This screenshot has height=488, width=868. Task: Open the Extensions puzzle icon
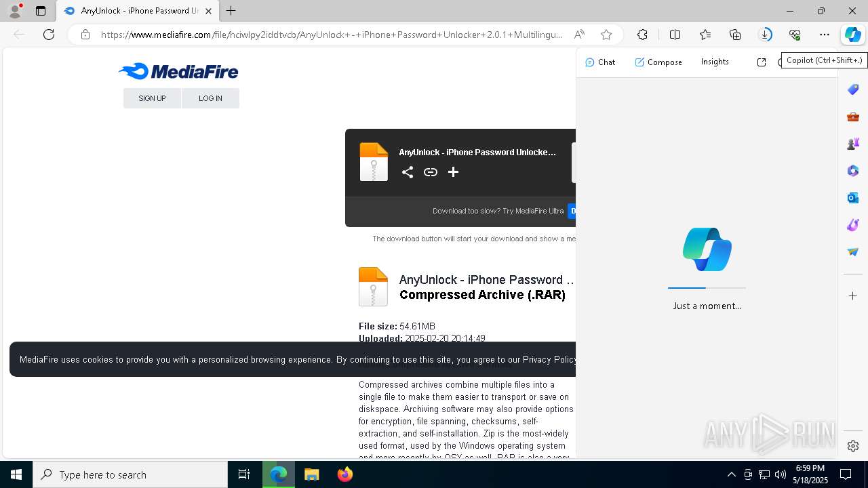642,35
